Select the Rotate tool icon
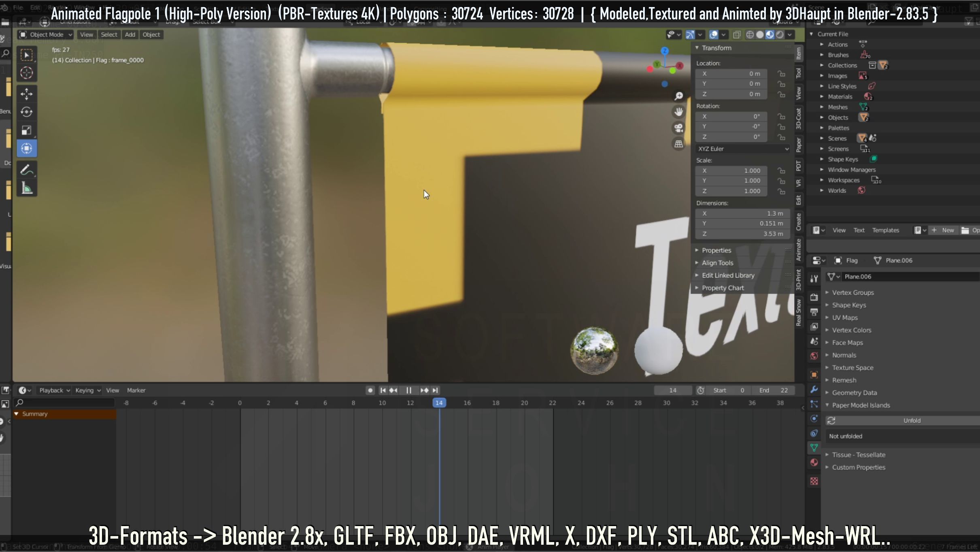980x552 pixels. (x=27, y=112)
